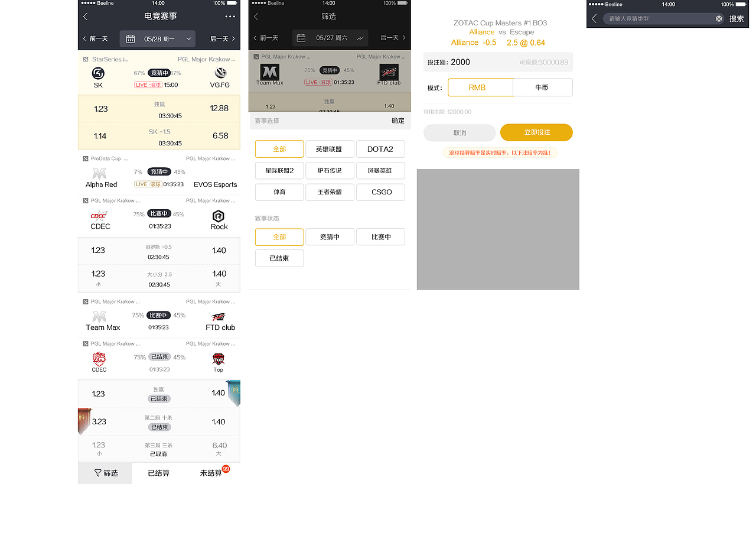Tap the CDEC logo in the 已结束 match
This screenshot has width=756, height=555.
click(x=99, y=359)
